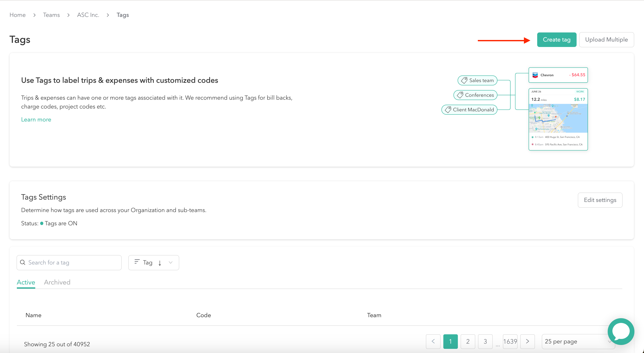Open the Tag sort dropdown

tap(170, 263)
